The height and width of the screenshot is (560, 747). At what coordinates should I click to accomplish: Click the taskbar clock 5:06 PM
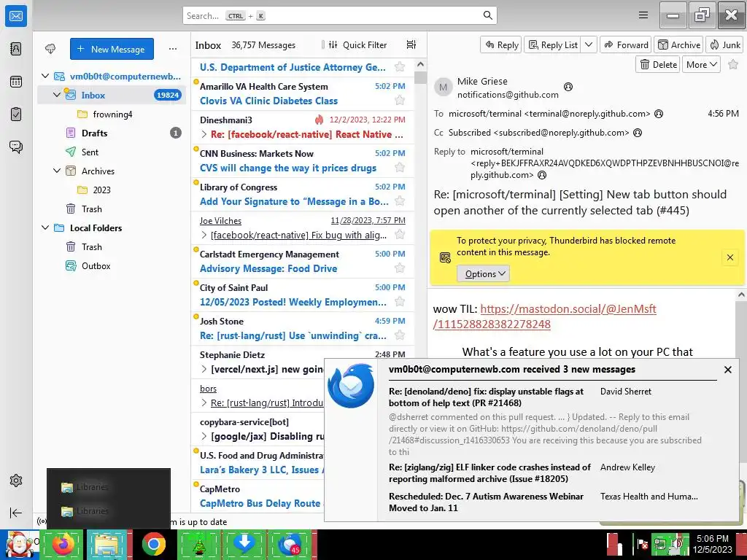712,539
